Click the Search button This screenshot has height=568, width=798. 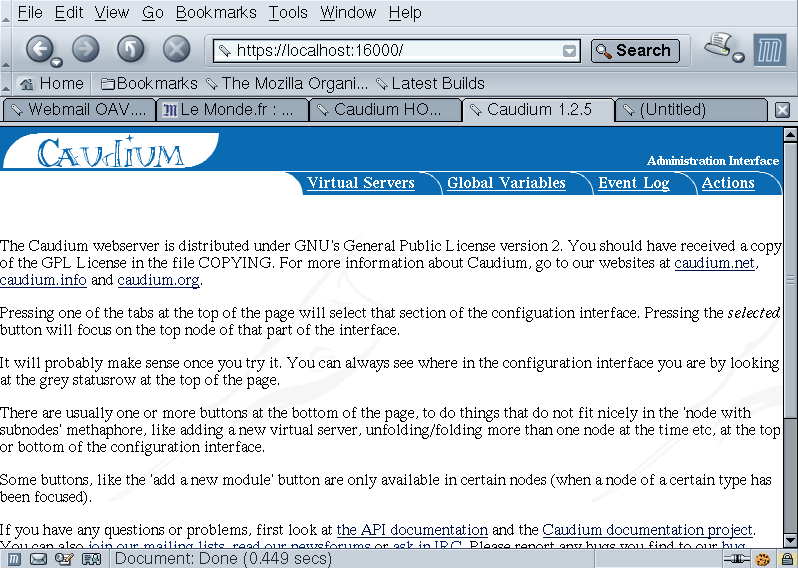(x=635, y=51)
